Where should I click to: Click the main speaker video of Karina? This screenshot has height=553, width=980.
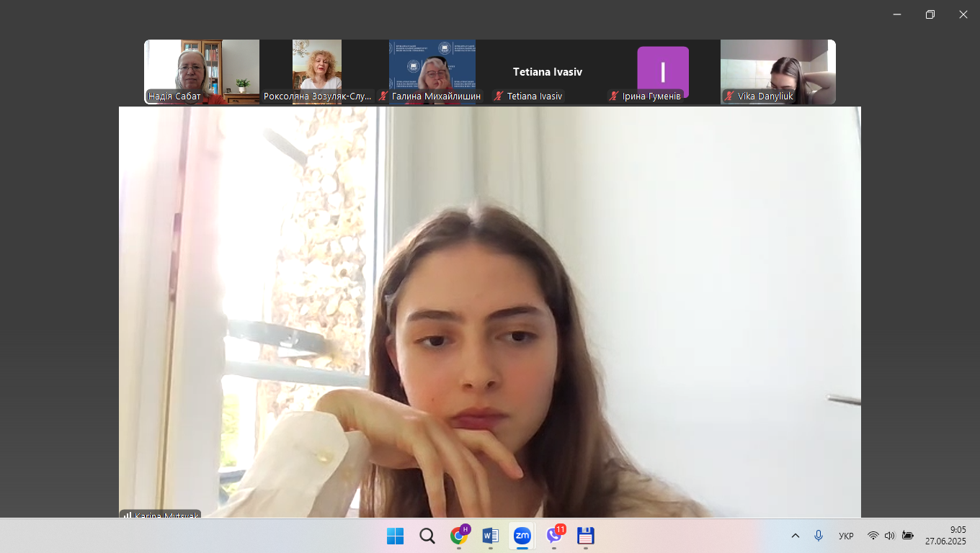[490, 310]
